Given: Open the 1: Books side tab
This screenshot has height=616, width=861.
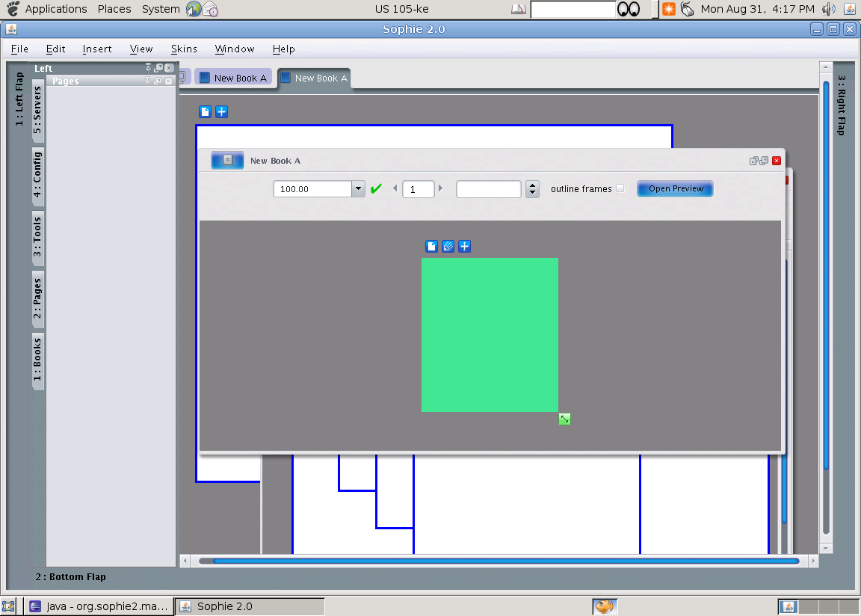Looking at the screenshot, I should point(37,360).
